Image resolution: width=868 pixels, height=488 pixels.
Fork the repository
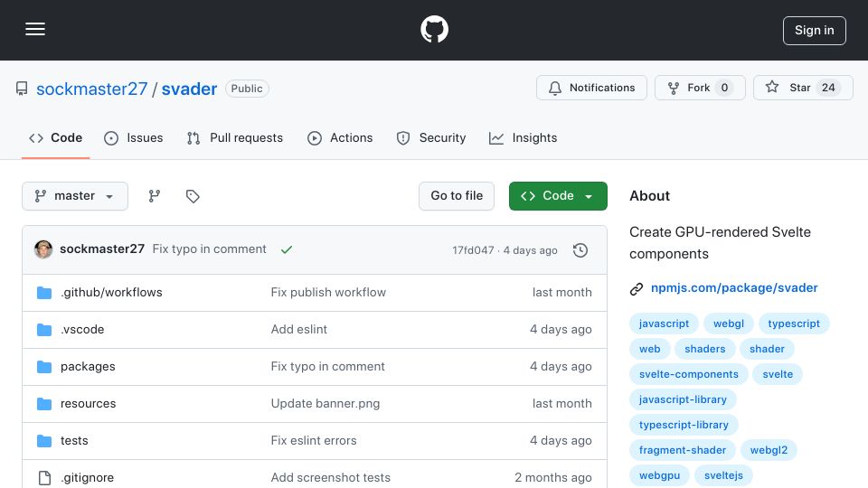[700, 88]
